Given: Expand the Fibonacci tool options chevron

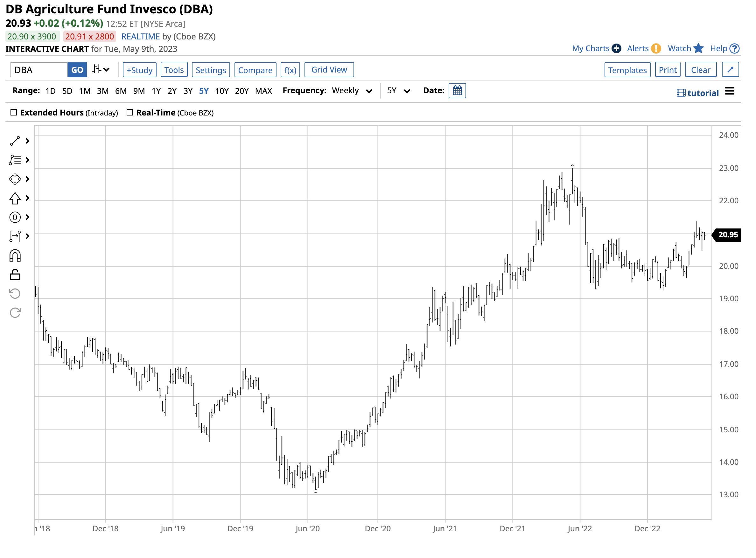Looking at the screenshot, I should 28,160.
